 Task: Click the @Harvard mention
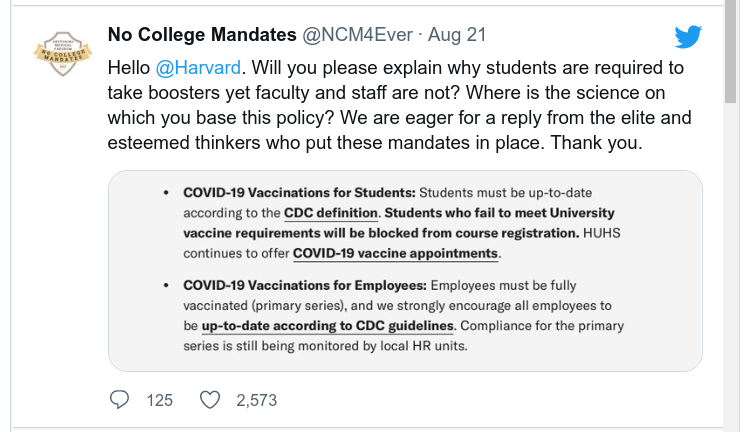tap(192, 68)
